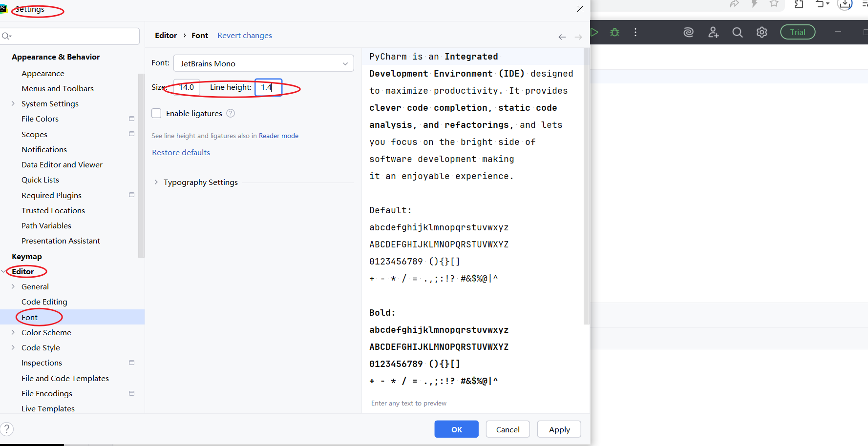Select Quick Lists settings page
The height and width of the screenshot is (446, 868).
coord(40,180)
